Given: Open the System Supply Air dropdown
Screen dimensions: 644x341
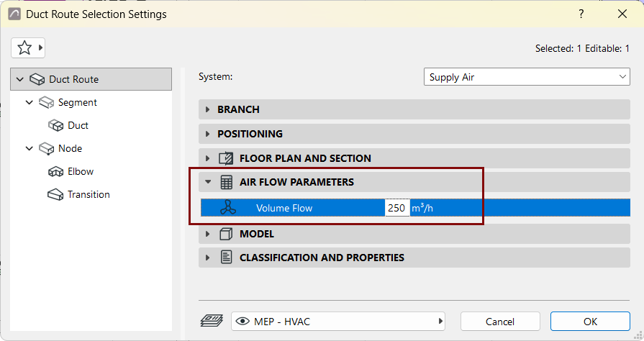Looking at the screenshot, I should 527,77.
